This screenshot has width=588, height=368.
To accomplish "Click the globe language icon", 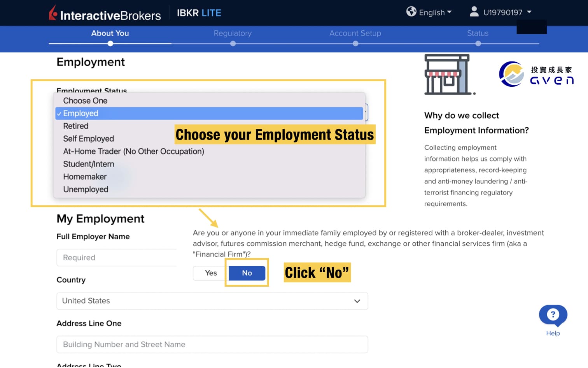I will [x=411, y=12].
